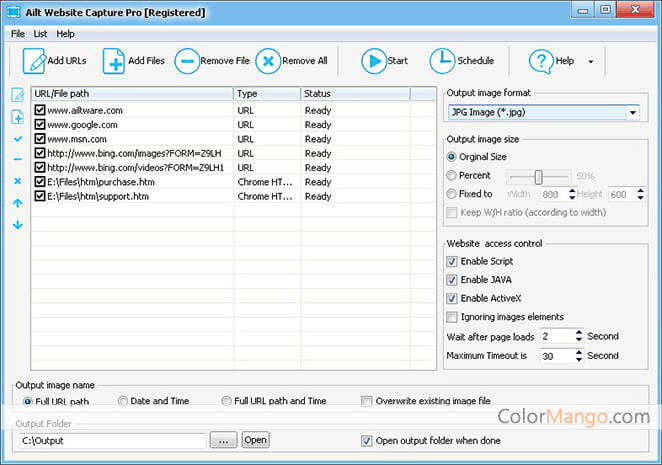Viewport: 662px width, 465px height.
Task: Click the browse '...' output folder button
Action: click(x=223, y=440)
